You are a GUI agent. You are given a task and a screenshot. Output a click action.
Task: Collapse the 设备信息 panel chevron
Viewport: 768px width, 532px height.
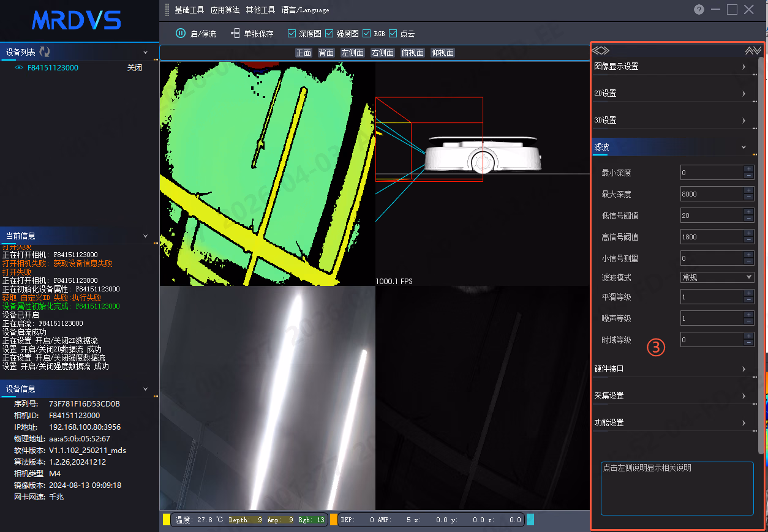(x=145, y=389)
